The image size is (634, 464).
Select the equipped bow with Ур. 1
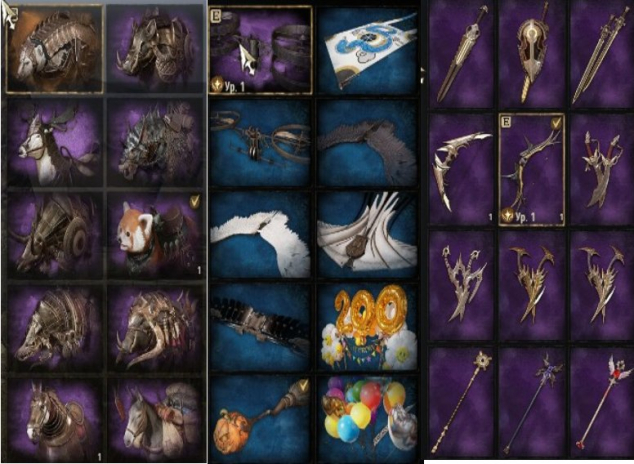coord(531,170)
